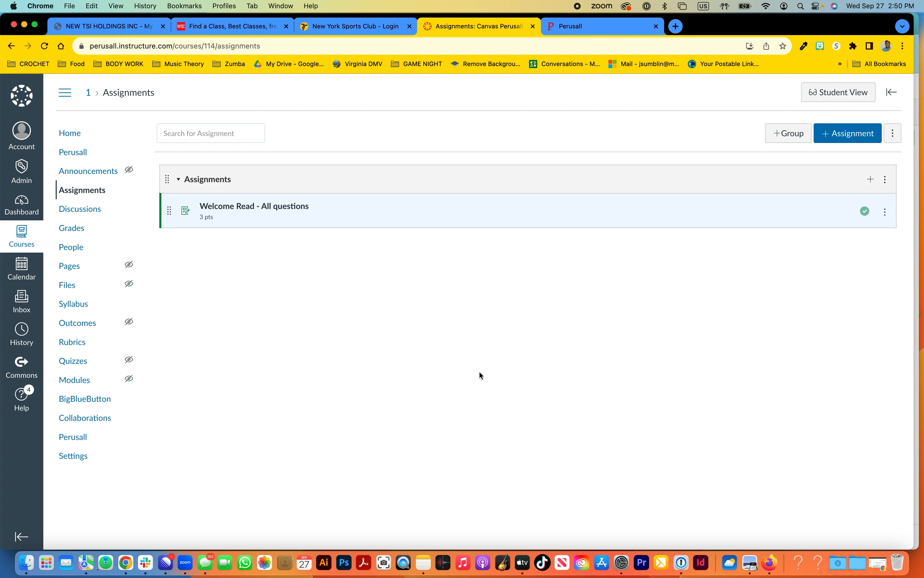Click the hidden-eye icon beside Announcements
Viewport: 924px width, 578px height.
tap(129, 170)
